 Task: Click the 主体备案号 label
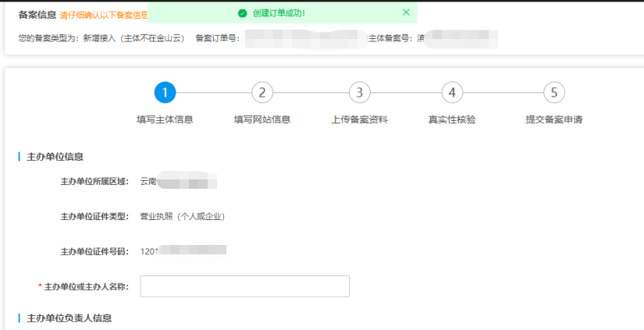pyautogui.click(x=392, y=38)
